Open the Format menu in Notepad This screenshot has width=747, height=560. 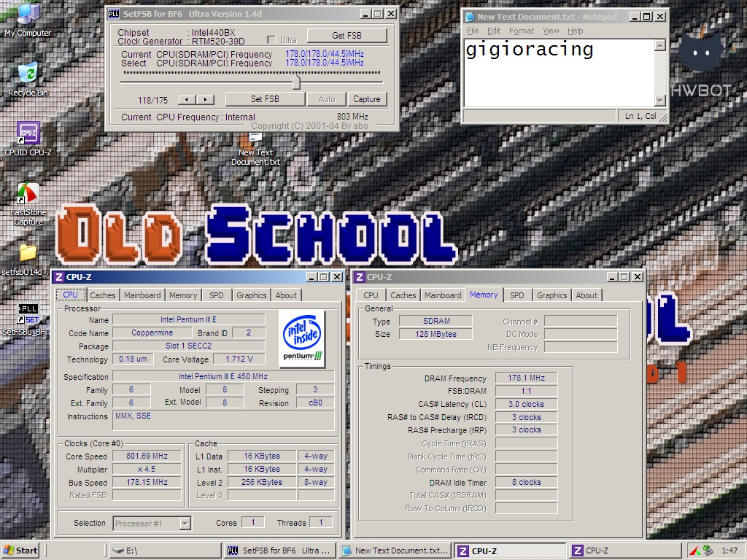522,31
